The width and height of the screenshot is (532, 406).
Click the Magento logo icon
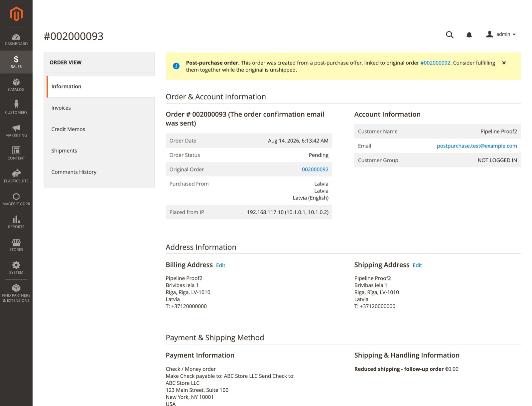[16, 14]
